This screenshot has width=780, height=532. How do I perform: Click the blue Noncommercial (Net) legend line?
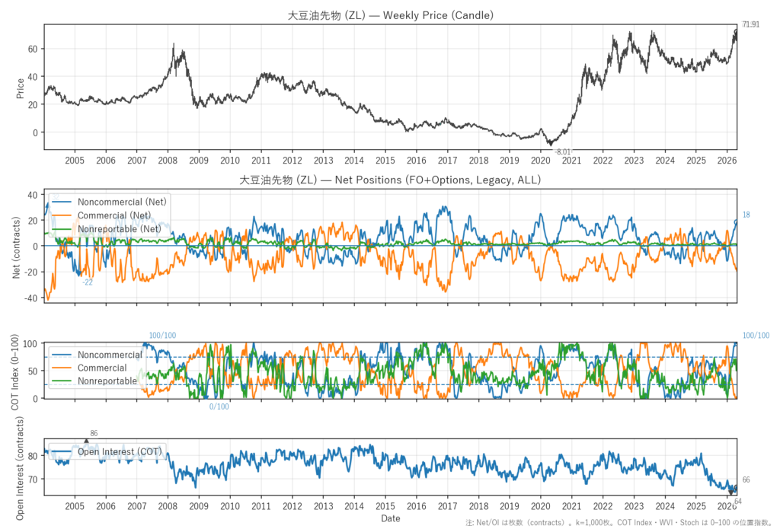[64, 201]
